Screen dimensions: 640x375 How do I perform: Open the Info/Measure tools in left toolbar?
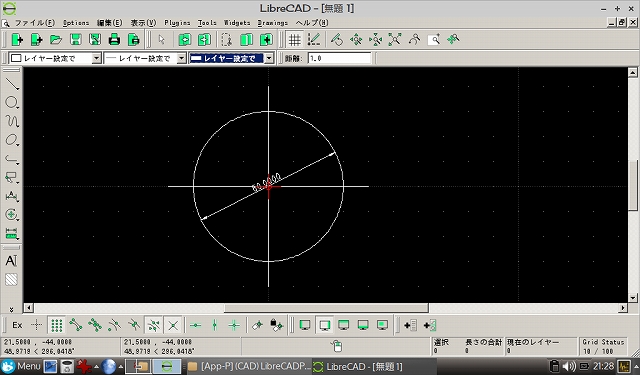point(12,234)
